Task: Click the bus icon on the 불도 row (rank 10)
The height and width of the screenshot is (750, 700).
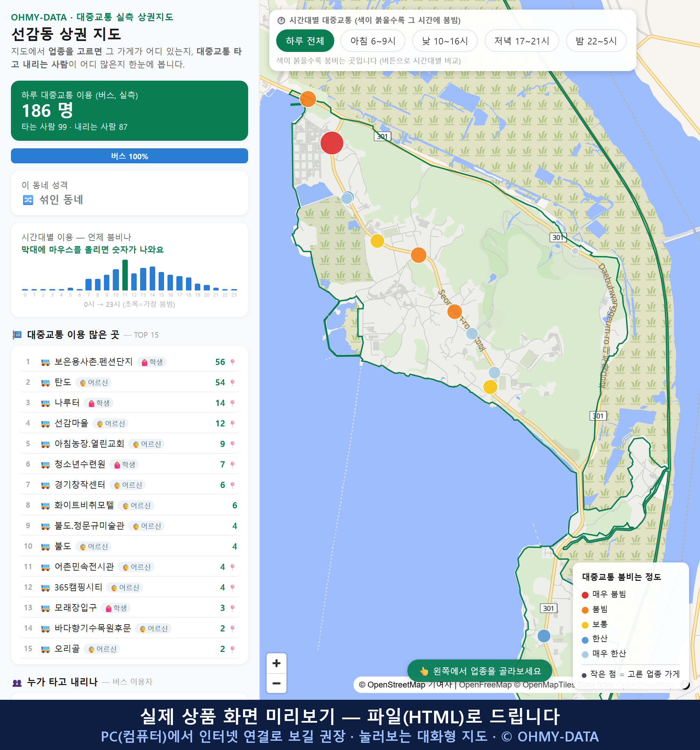Action: [x=45, y=547]
